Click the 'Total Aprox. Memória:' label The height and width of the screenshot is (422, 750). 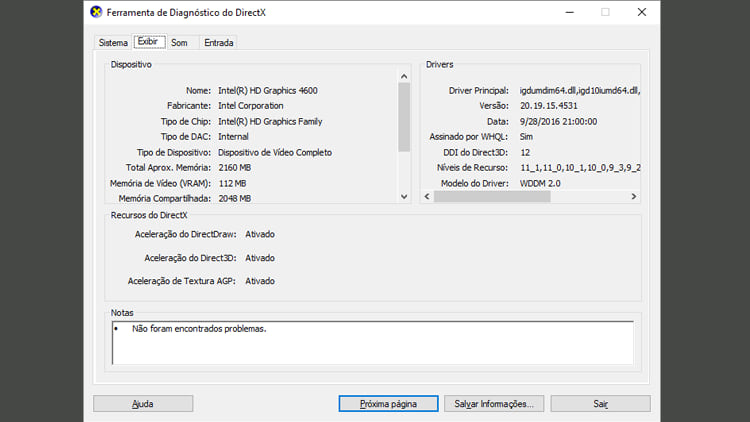(168, 167)
